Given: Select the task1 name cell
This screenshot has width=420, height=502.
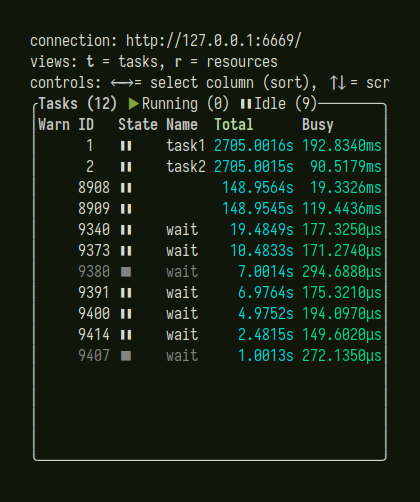Looking at the screenshot, I should click(186, 146).
